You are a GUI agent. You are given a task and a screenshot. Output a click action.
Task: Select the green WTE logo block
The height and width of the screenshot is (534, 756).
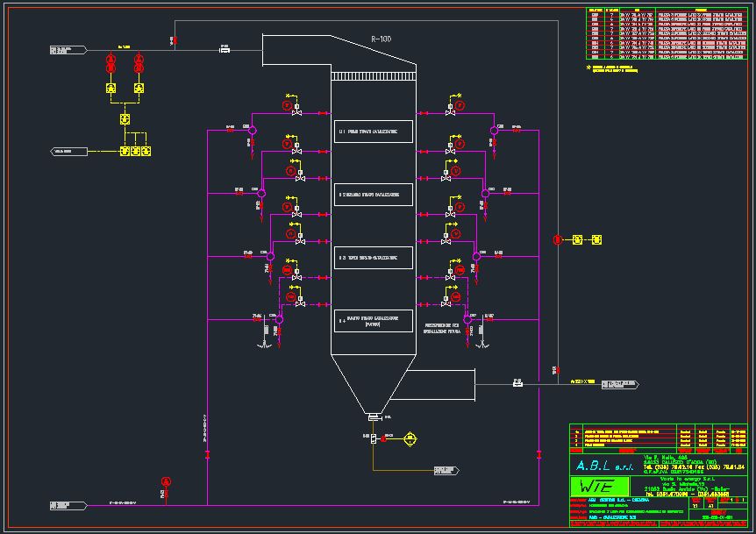point(599,487)
